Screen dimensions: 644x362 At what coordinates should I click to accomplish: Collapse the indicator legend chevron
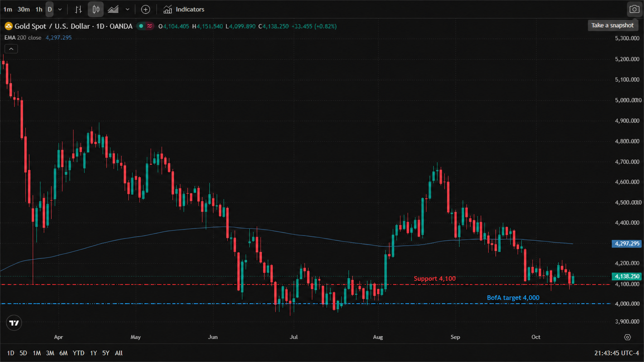tap(11, 49)
